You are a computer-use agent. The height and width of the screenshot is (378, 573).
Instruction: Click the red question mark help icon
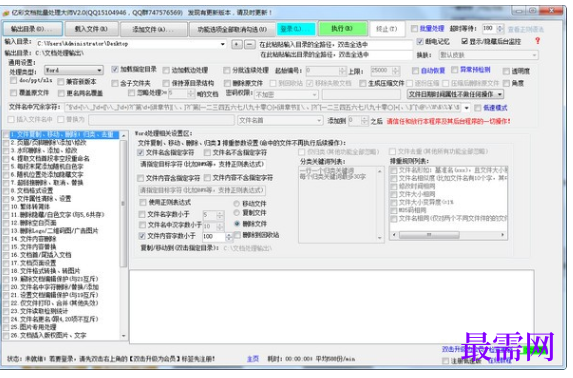[x=537, y=41]
